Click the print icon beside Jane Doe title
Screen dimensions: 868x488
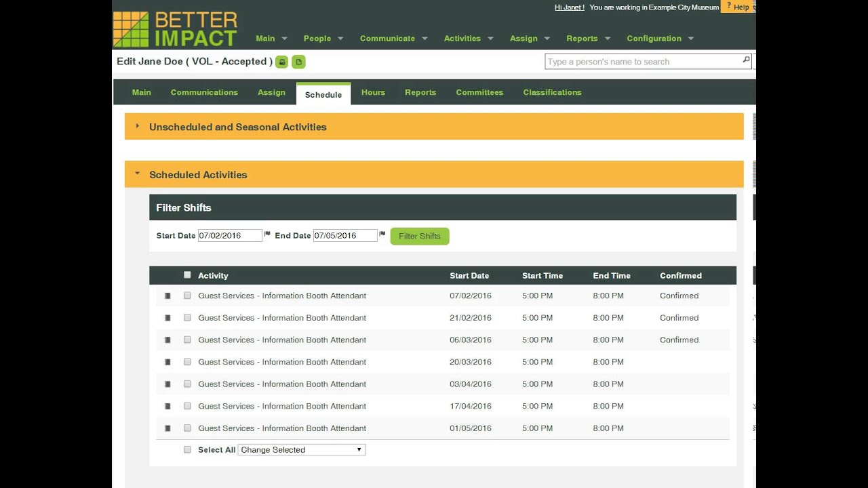tap(282, 62)
